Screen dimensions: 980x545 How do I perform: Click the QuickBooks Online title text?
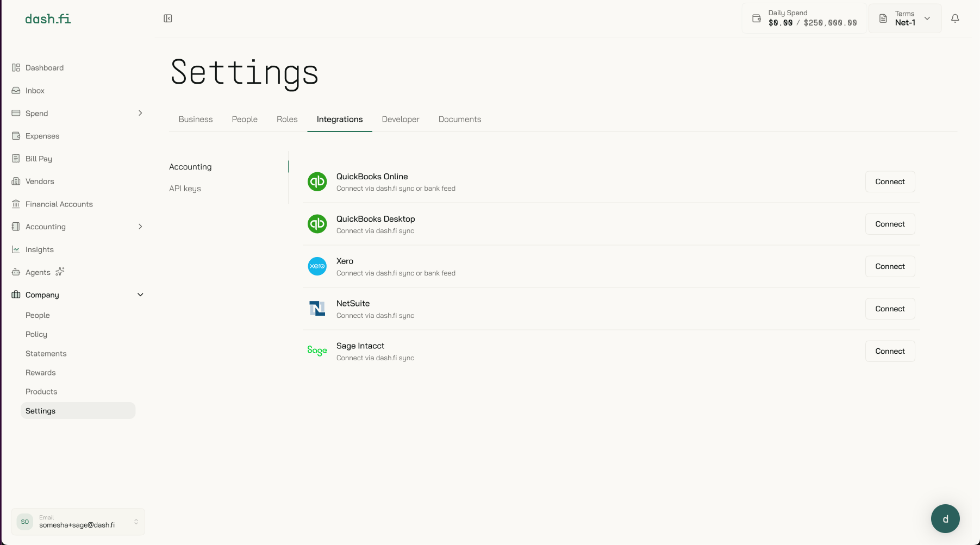coord(372,177)
